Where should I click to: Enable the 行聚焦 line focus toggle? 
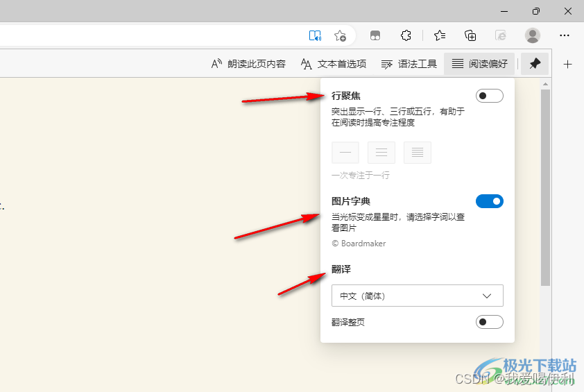(490, 96)
